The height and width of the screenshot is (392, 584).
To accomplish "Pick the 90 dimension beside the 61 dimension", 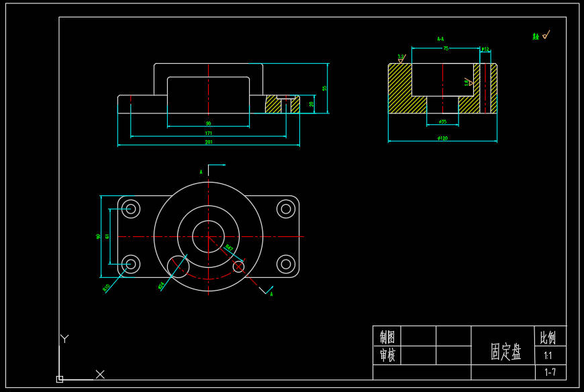I will (98, 236).
